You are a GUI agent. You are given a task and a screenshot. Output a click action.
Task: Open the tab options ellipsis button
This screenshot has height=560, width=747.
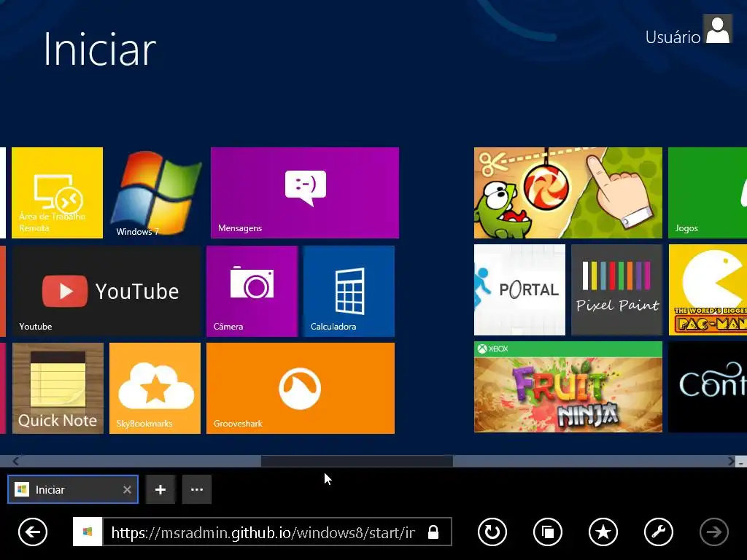coord(197,489)
